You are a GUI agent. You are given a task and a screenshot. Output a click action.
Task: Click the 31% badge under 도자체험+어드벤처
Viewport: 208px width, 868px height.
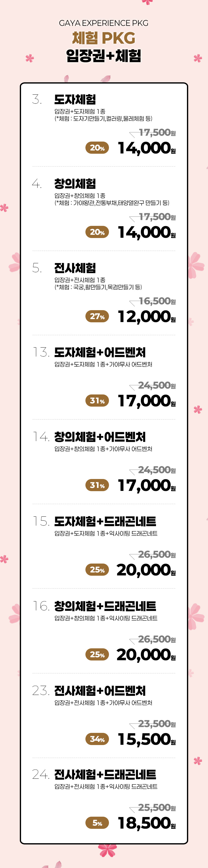97,401
